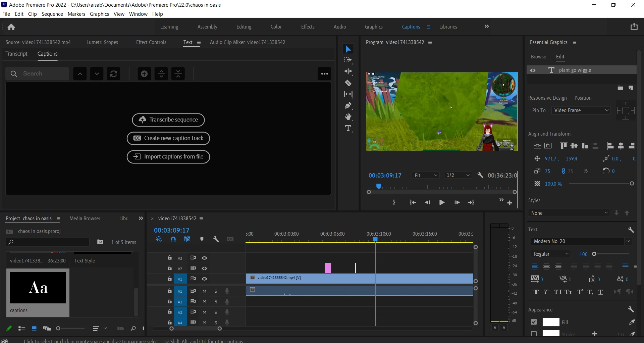Screen dimensions: 644x343
Task: Mute audio track A1
Action: click(204, 291)
